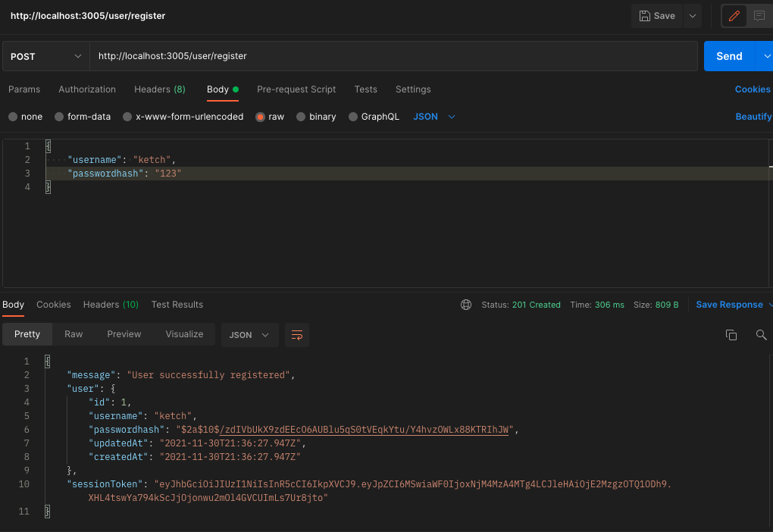Click response "username": "ketch" line
Screen dimensions: 773x532
point(142,416)
